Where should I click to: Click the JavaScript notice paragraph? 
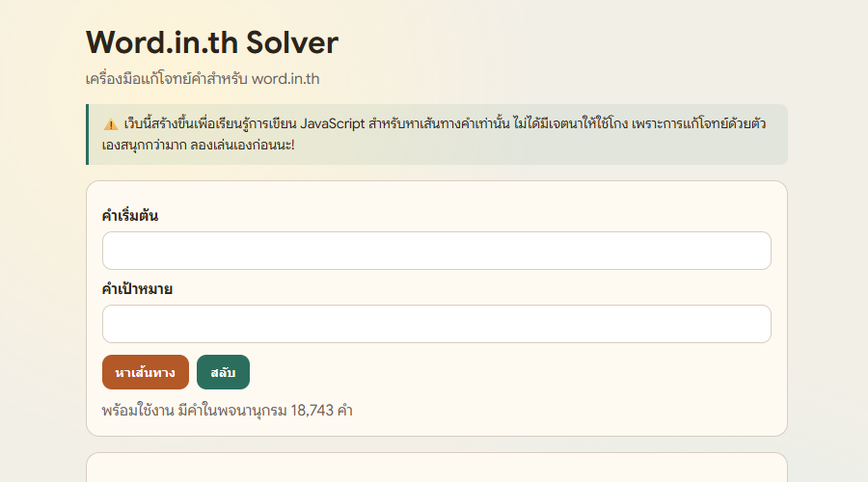[x=435, y=134]
